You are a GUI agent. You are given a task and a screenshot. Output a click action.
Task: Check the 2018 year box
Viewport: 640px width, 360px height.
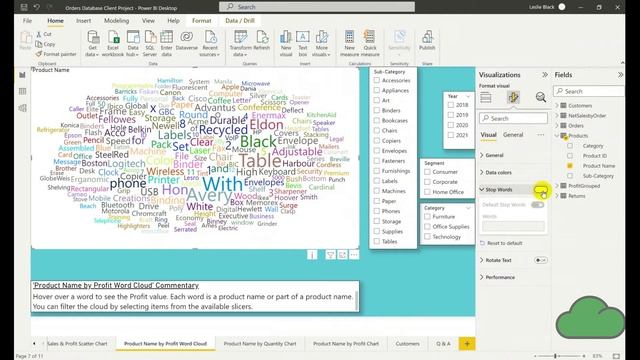[x=451, y=105]
